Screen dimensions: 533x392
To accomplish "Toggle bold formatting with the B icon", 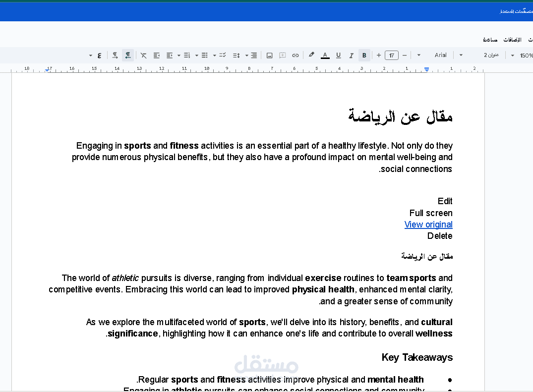I will [x=364, y=56].
